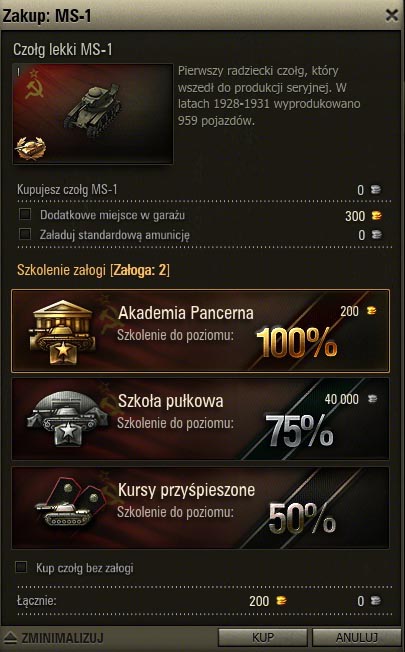Select Akademia Pancerna 100% training
This screenshot has width=405, height=652.
pos(200,331)
